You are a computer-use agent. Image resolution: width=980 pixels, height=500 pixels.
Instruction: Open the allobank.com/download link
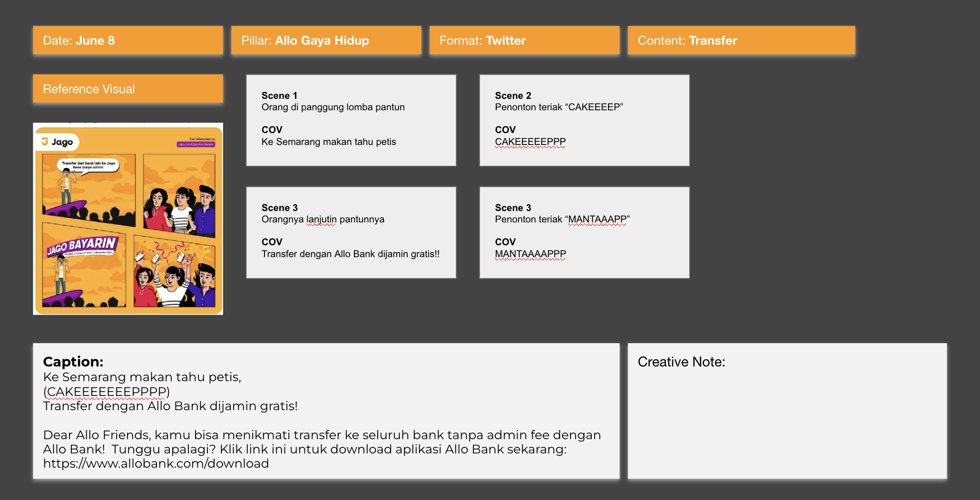tap(156, 463)
